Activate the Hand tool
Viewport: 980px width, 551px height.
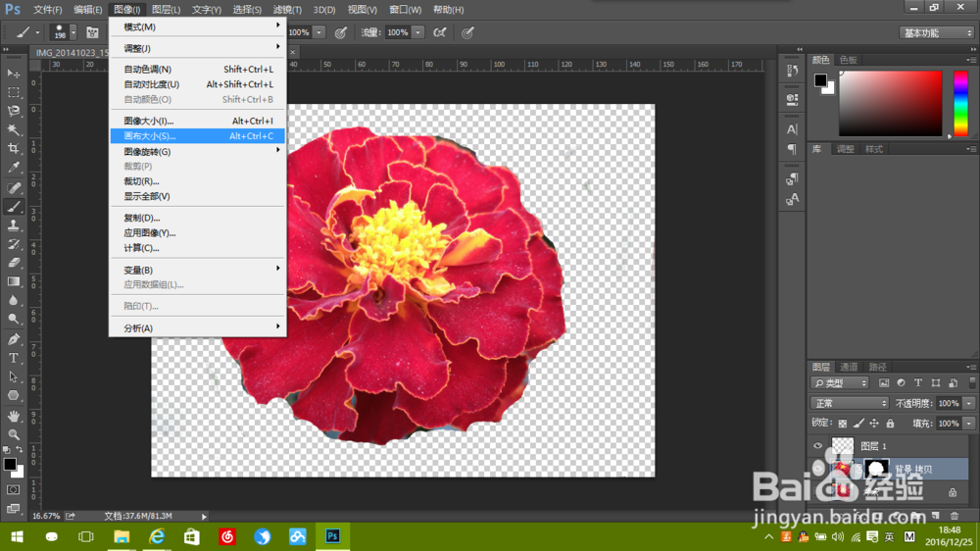(x=14, y=416)
